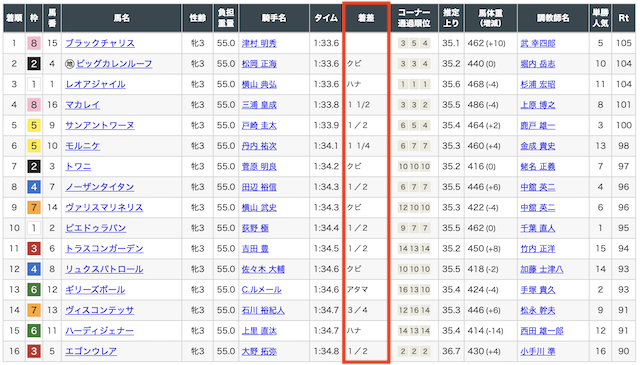
Task: Click the アタマ margin in ギリーズボール row
Action: [x=358, y=289]
